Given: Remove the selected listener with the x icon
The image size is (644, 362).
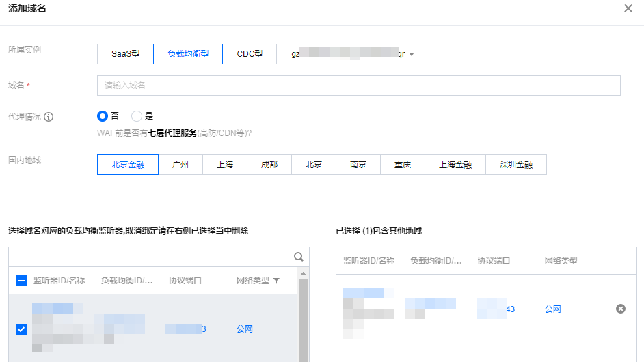Looking at the screenshot, I should [x=620, y=309].
